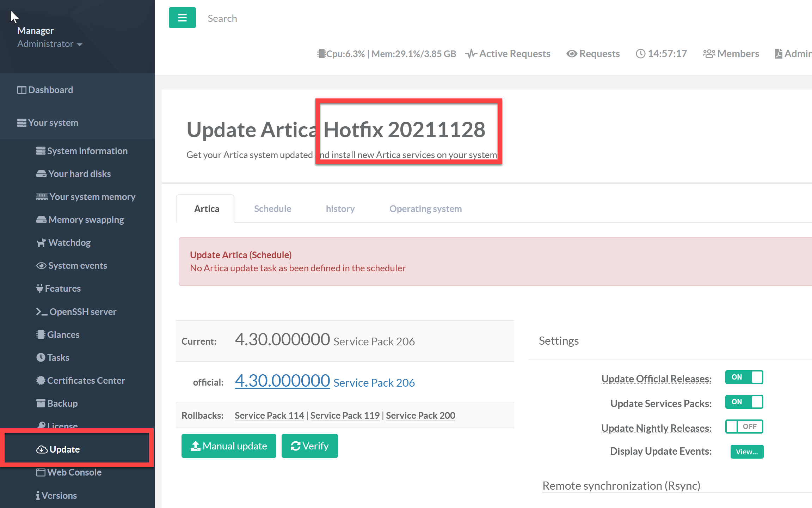Switch to the Operating system tab
Screen dimensions: 812x508
pyautogui.click(x=425, y=209)
